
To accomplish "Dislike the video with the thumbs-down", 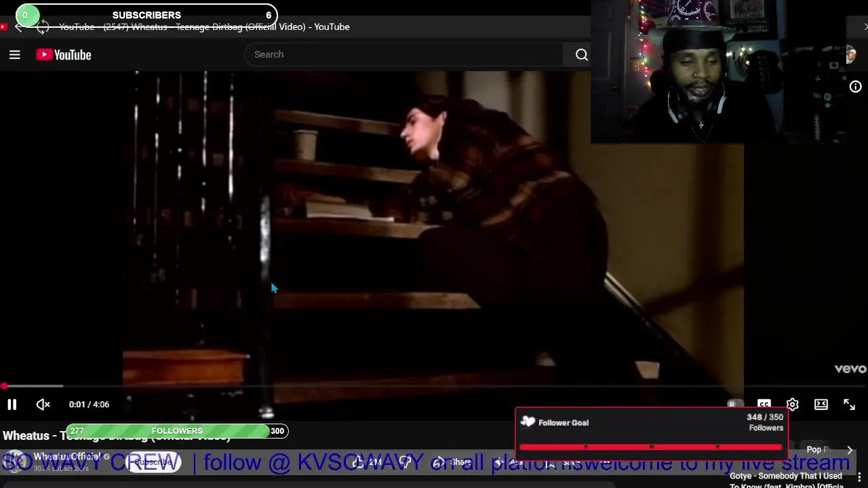I will coord(406,462).
